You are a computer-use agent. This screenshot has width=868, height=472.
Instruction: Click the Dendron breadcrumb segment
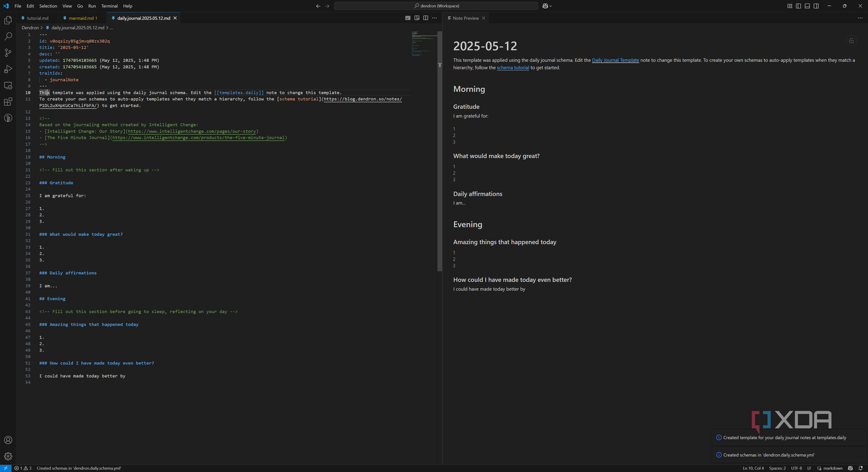(30, 28)
